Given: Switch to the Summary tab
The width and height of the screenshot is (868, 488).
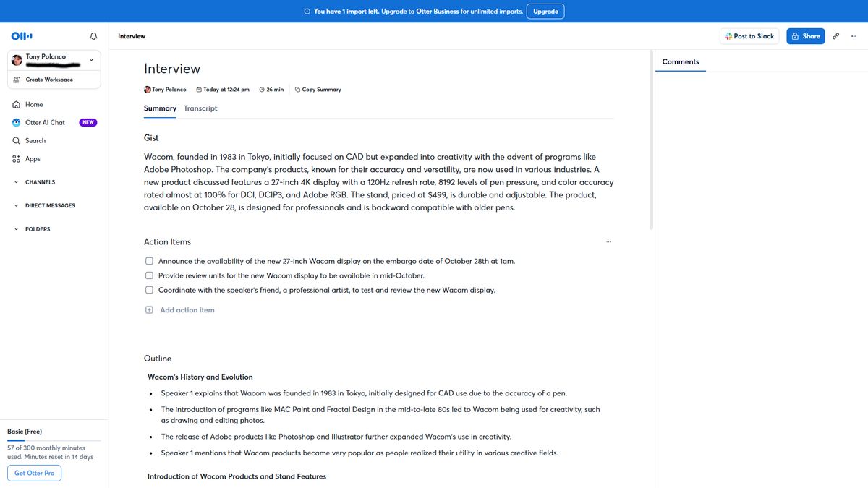Looking at the screenshot, I should pos(160,108).
